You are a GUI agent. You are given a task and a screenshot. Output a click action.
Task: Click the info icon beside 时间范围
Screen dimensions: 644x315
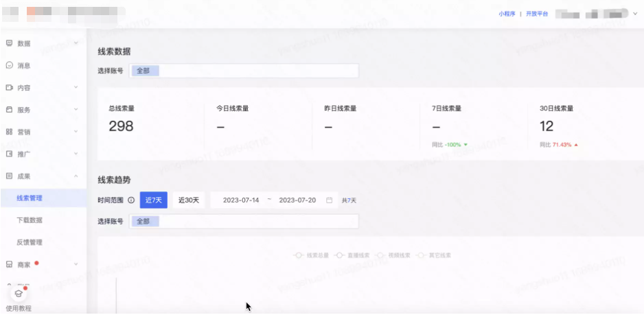tap(131, 200)
